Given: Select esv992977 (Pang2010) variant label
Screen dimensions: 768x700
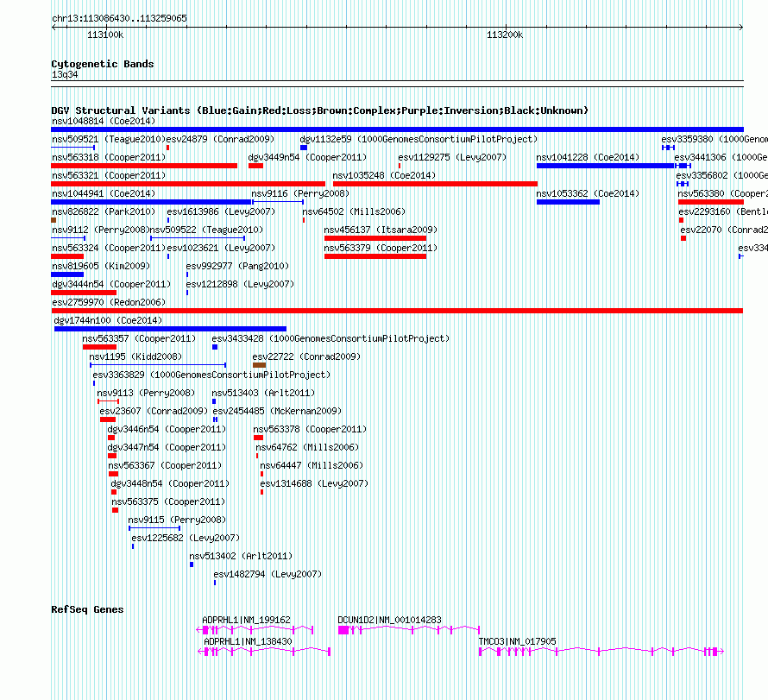Looking at the screenshot, I should tap(237, 266).
